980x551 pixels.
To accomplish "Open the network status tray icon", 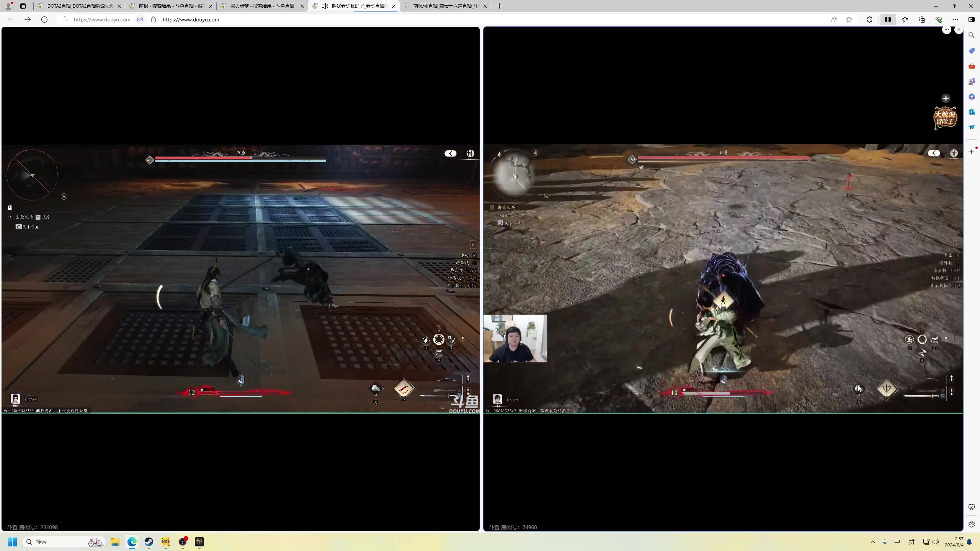I will [x=926, y=542].
